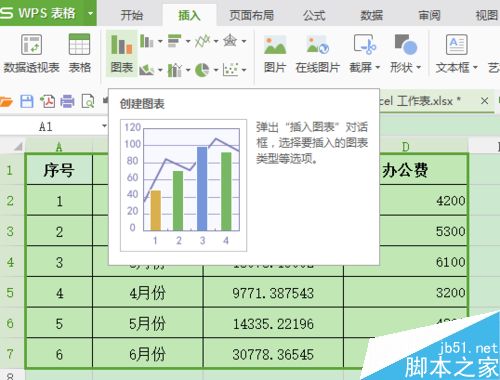Expand the radar chart dropdown arrow
500x380 pixels.
pyautogui.click(x=244, y=42)
